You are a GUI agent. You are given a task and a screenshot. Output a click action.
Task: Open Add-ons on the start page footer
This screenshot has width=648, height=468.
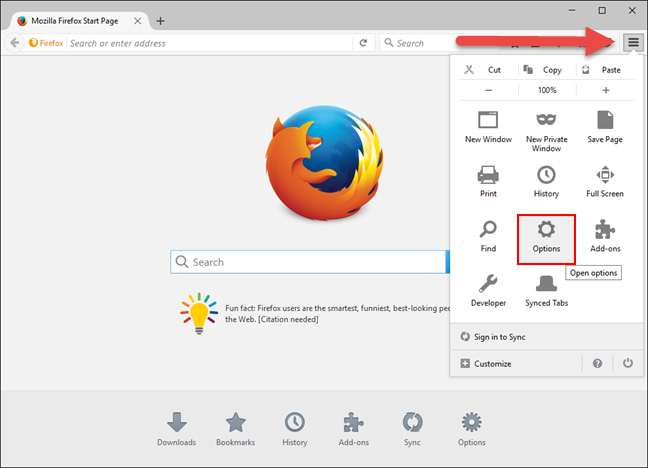tap(354, 429)
